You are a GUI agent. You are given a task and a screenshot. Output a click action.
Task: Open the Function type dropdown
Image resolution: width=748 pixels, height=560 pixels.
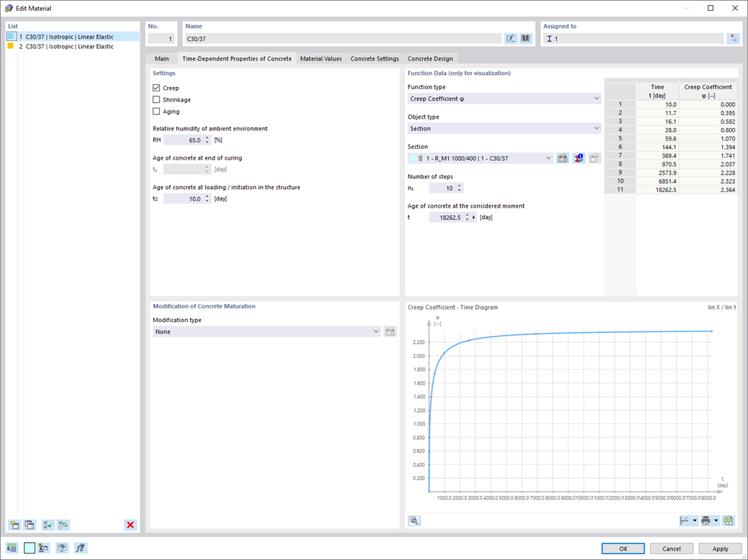click(x=504, y=98)
